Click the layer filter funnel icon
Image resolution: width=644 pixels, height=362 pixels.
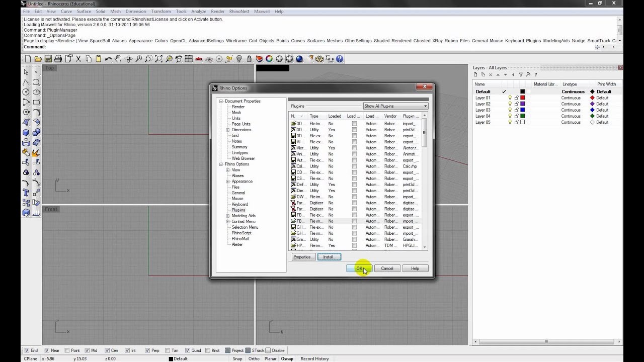pos(521,74)
